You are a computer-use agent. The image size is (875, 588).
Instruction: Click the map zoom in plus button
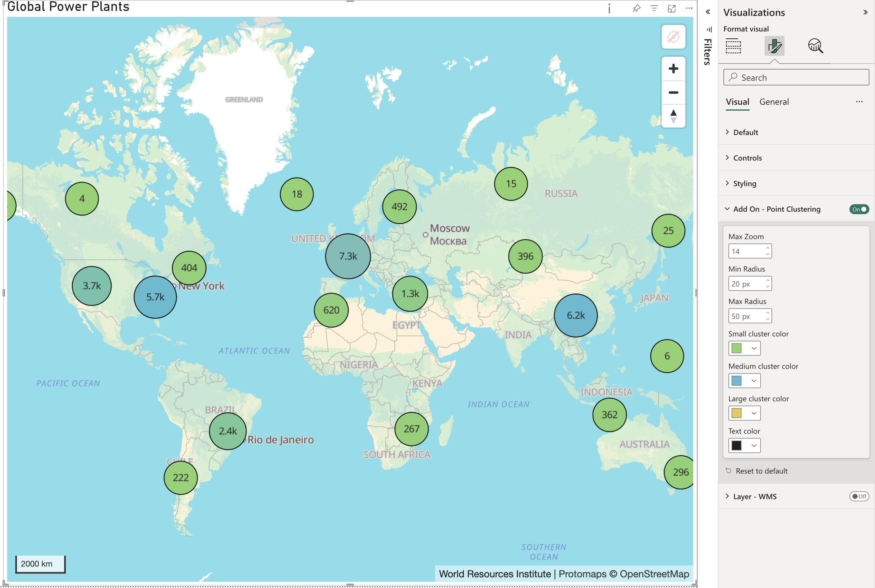[673, 69]
